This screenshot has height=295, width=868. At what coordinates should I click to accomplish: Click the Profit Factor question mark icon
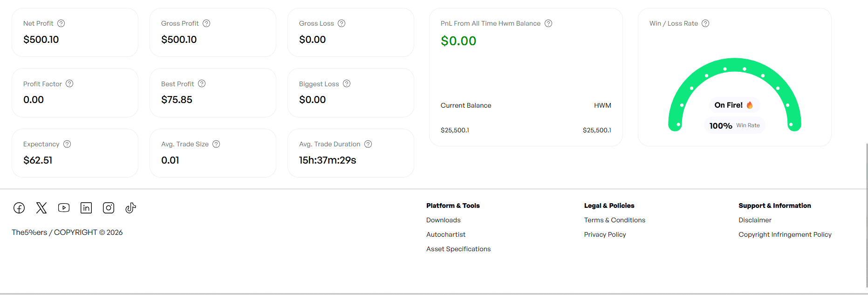point(69,84)
